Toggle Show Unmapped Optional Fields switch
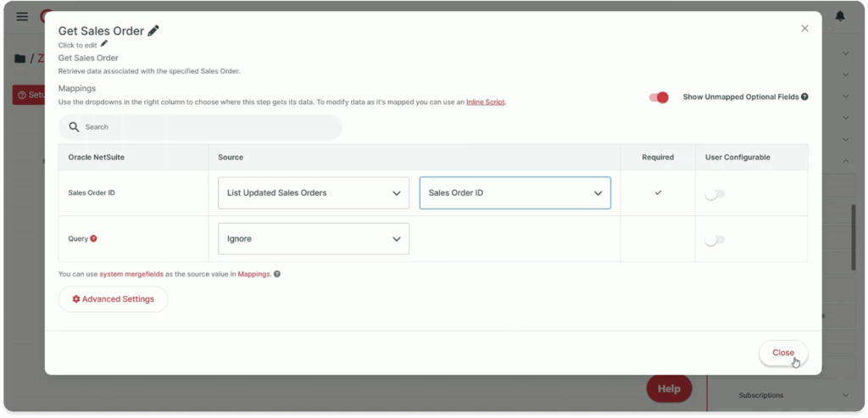This screenshot has width=868, height=418. (x=659, y=98)
